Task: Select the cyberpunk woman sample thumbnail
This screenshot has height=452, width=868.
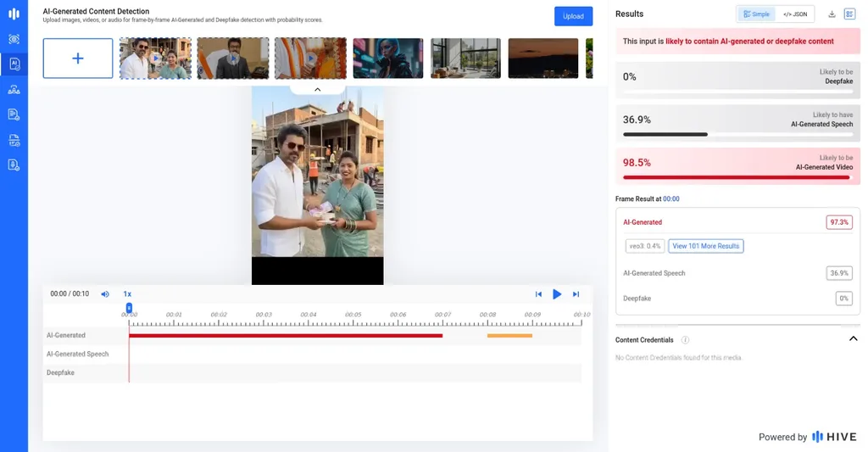Action: (388, 59)
